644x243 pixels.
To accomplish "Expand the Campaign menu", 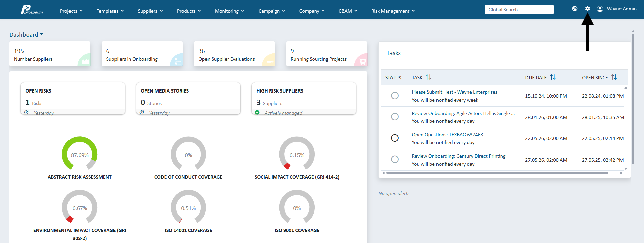I will pyautogui.click(x=272, y=11).
